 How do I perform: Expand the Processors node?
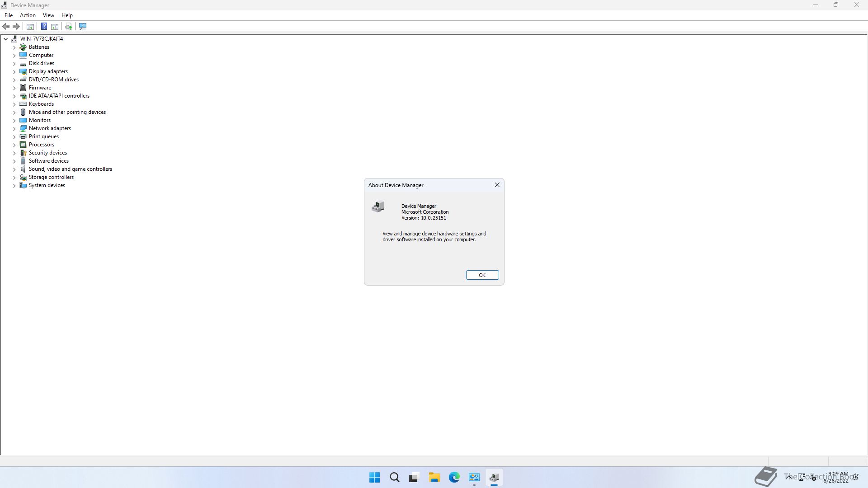point(14,145)
